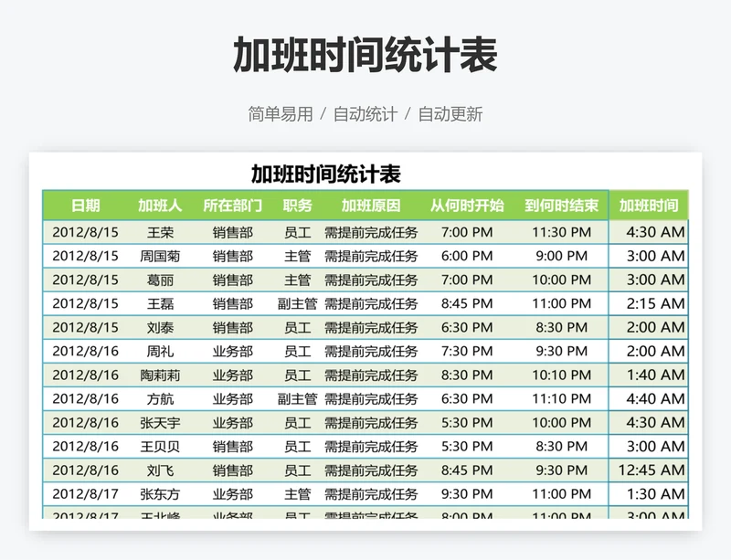This screenshot has height=560, width=731.
Task: Click 销售部 in 王贝贝's row
Action: pyautogui.click(x=233, y=446)
